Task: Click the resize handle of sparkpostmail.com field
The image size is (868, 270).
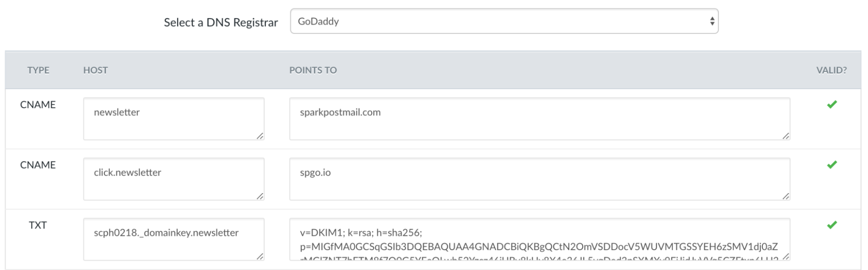Action: click(786, 136)
